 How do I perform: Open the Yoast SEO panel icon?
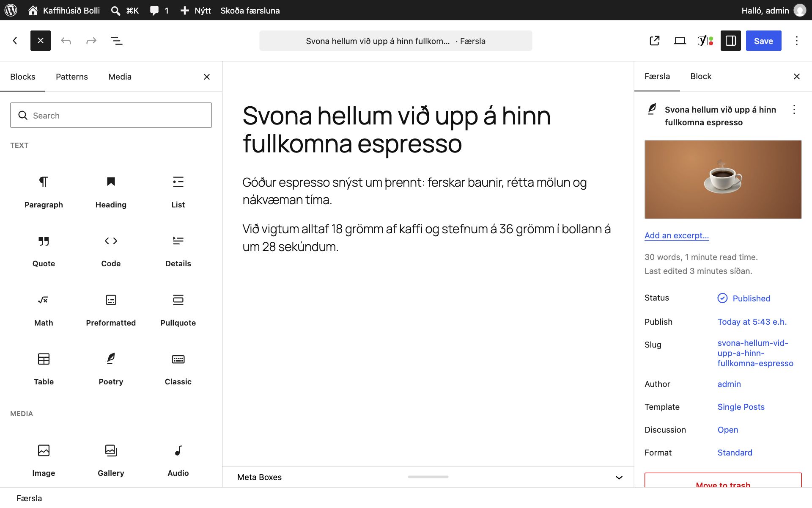[x=705, y=41]
